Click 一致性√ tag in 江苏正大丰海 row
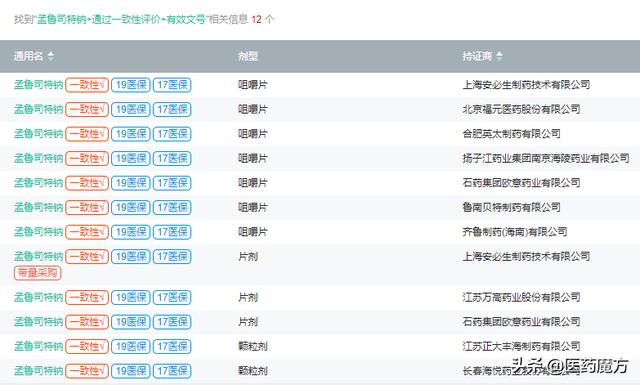This screenshot has height=385, width=640. 87,346
